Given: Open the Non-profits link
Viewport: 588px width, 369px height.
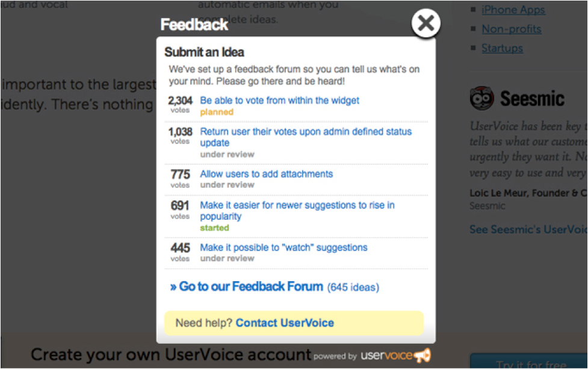Looking at the screenshot, I should coord(511,29).
